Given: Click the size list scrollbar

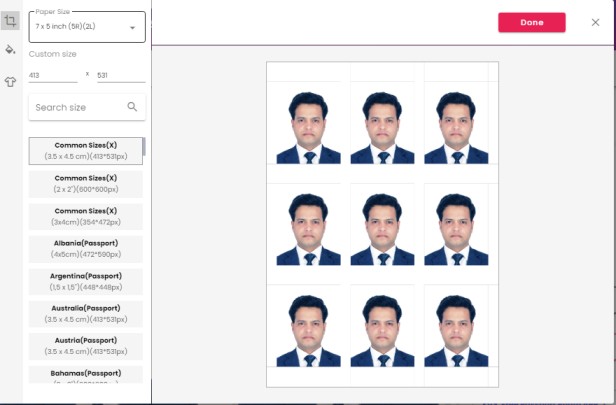Looking at the screenshot, I should point(145,148).
